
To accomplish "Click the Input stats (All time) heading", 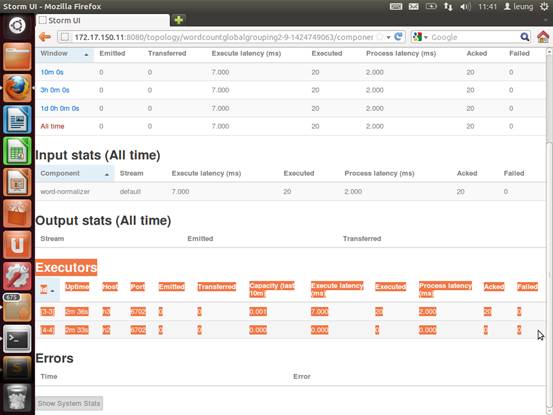I will click(x=98, y=155).
